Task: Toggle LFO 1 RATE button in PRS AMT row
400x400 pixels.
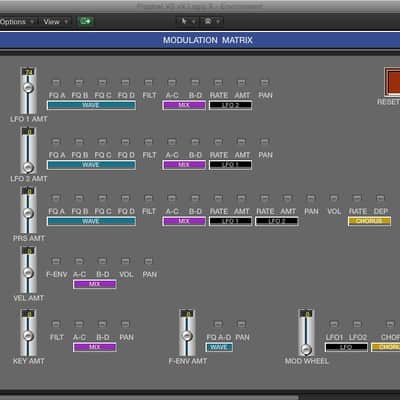Action: click(218, 198)
